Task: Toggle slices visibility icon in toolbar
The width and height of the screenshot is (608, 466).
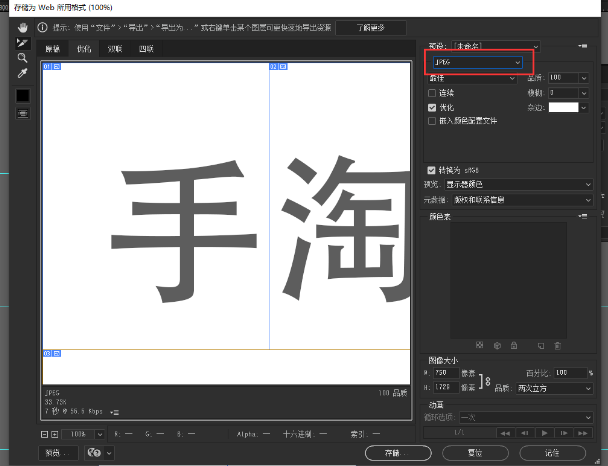Action: pyautogui.click(x=23, y=113)
